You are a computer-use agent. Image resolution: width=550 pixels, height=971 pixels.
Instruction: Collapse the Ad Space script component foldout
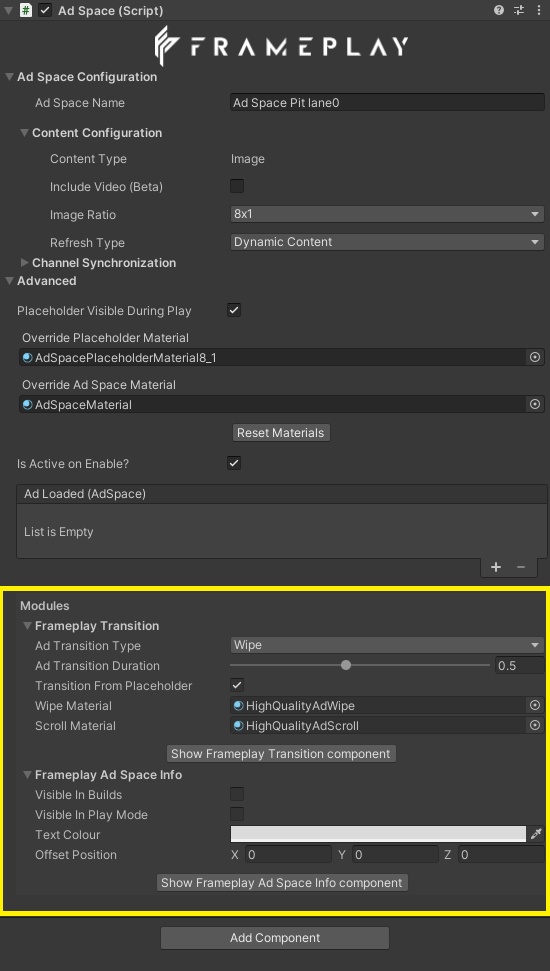coord(9,10)
